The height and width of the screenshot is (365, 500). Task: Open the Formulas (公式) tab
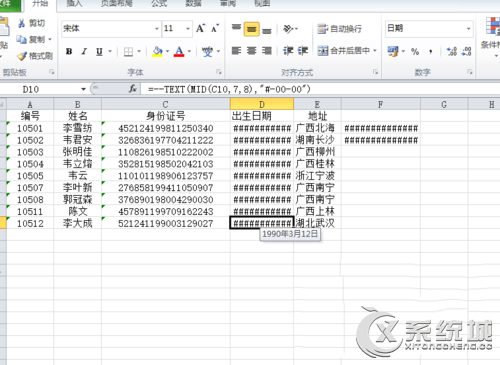pyautogui.click(x=159, y=4)
